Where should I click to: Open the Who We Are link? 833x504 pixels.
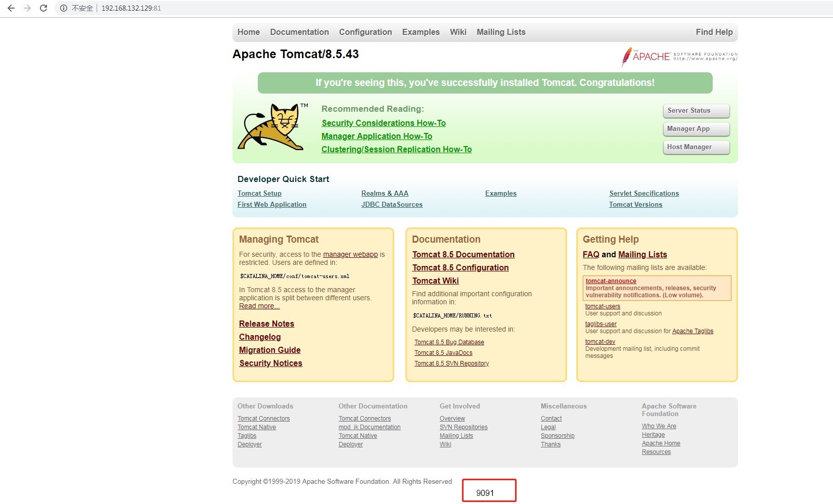[x=659, y=426]
